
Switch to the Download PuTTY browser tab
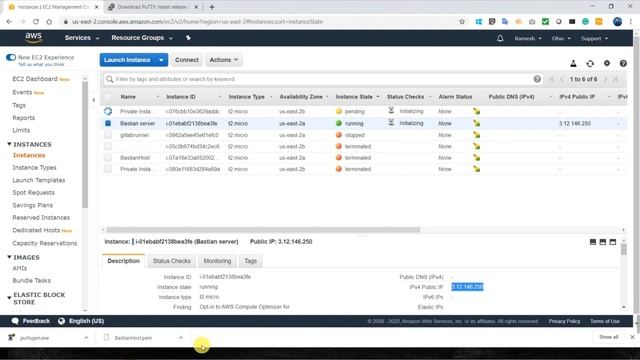tap(152, 7)
